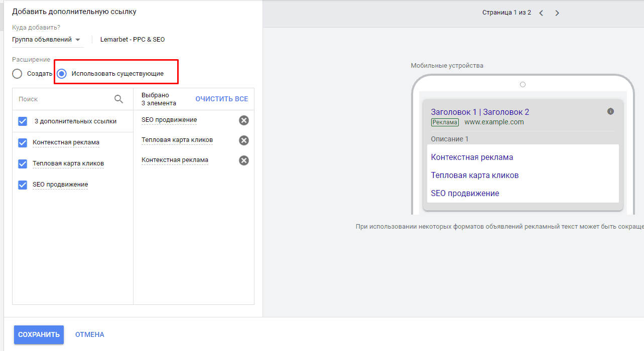Click the "SEO продвижение" sitelink in preview
Image resolution: width=644 pixels, height=351 pixels.
pos(464,193)
